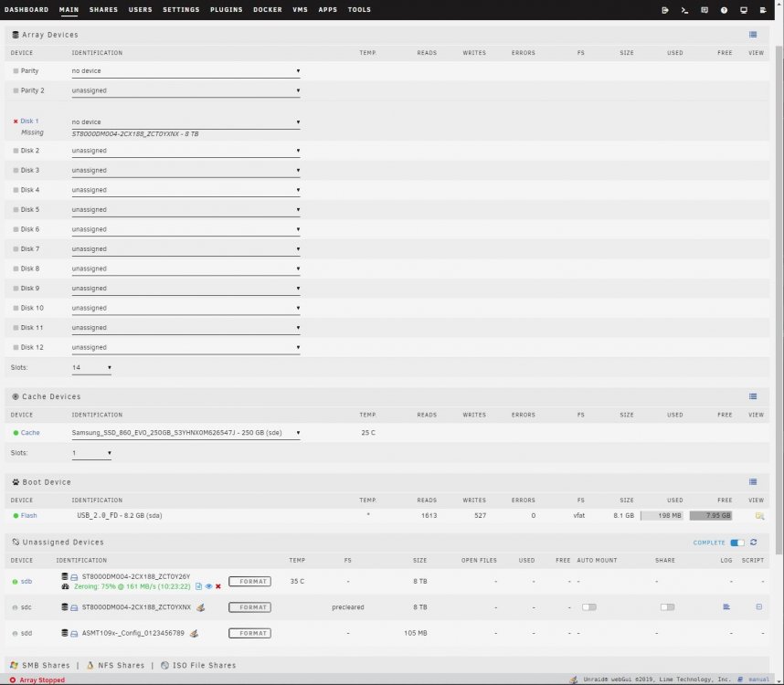Open the system Log icon in the header
The height and width of the screenshot is (685, 784).
click(763, 10)
